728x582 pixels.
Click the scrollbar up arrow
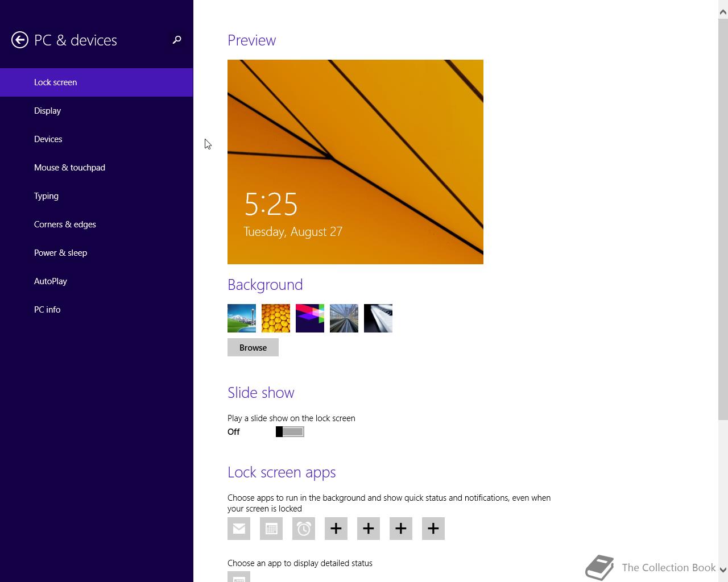coord(723,11)
